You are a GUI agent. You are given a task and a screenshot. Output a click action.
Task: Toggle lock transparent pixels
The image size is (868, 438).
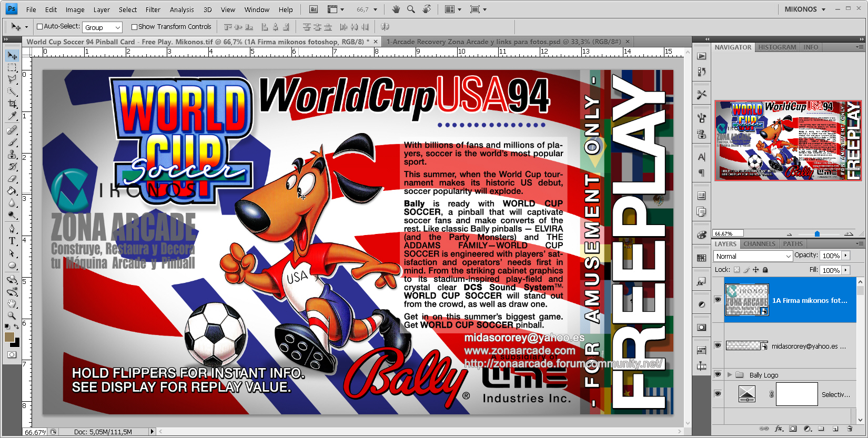pyautogui.click(x=736, y=270)
